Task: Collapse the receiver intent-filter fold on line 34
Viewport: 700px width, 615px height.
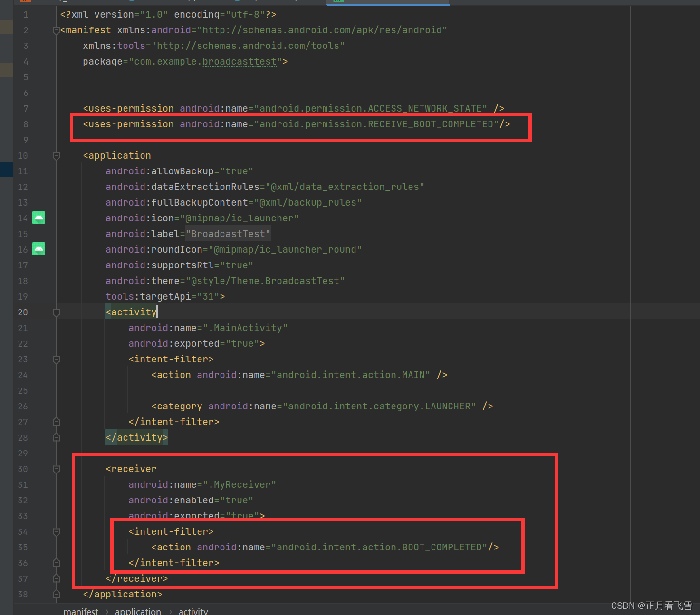Action: click(56, 532)
